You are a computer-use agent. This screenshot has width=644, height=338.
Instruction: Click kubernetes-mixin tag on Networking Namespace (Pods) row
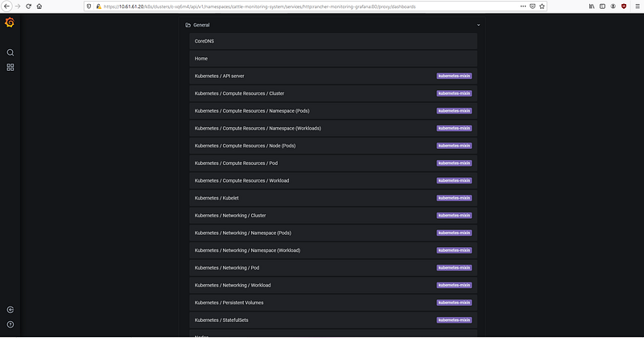click(454, 233)
